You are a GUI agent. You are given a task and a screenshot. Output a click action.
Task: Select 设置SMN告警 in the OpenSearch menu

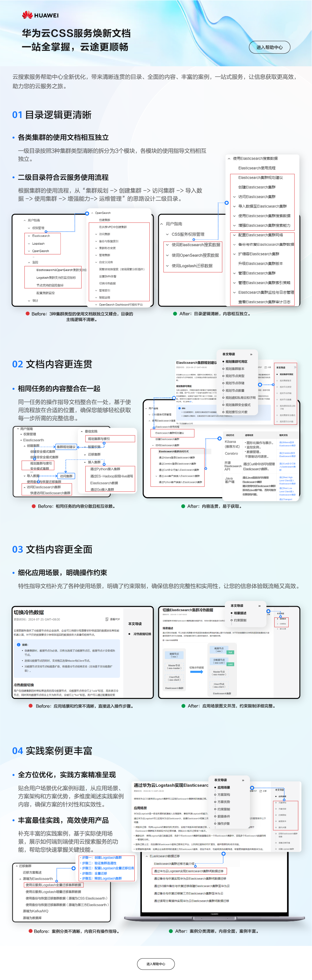click(108, 276)
